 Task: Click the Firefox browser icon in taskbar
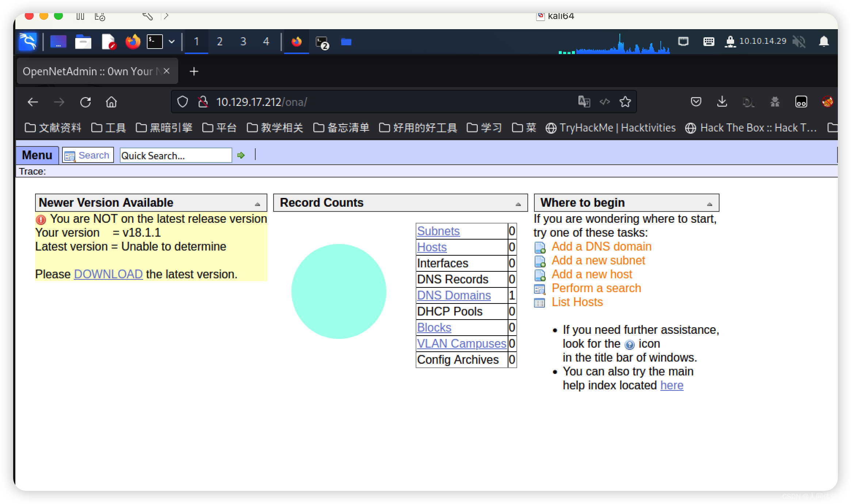pos(132,41)
